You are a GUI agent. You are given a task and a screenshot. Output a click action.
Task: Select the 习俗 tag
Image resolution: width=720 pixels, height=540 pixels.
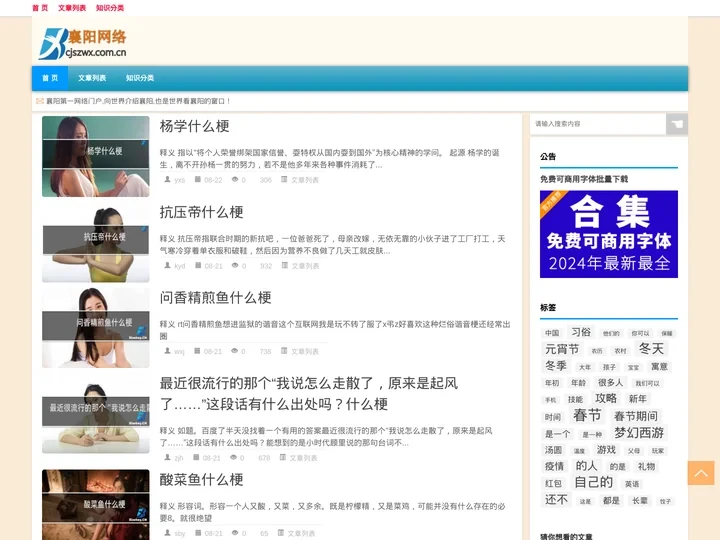(581, 332)
